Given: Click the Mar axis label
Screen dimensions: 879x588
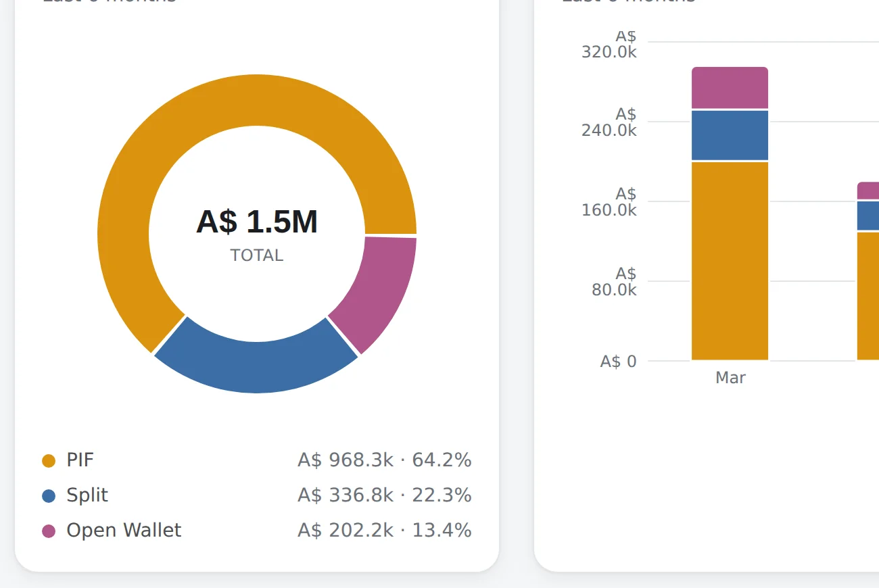Looking at the screenshot, I should pyautogui.click(x=730, y=378).
